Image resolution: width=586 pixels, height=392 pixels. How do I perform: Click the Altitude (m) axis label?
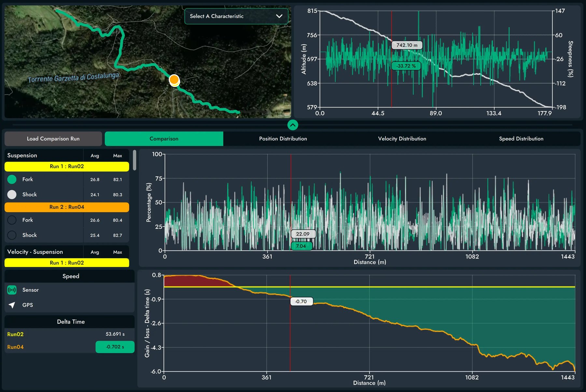coord(304,59)
